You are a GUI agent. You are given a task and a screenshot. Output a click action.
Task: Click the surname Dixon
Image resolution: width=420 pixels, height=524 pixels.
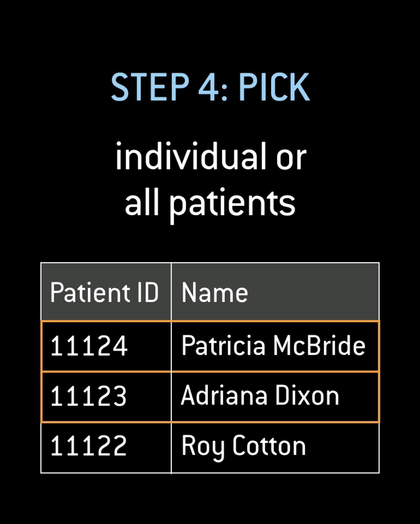pyautogui.click(x=307, y=396)
